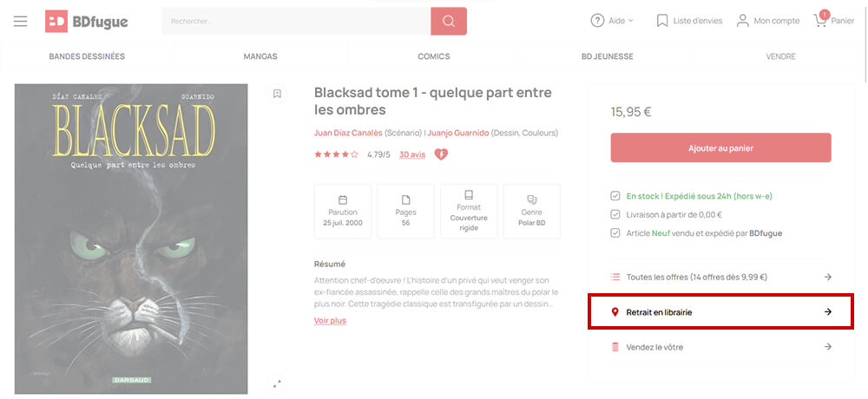
Task: Open the hamburger menu icon
Action: point(21,21)
